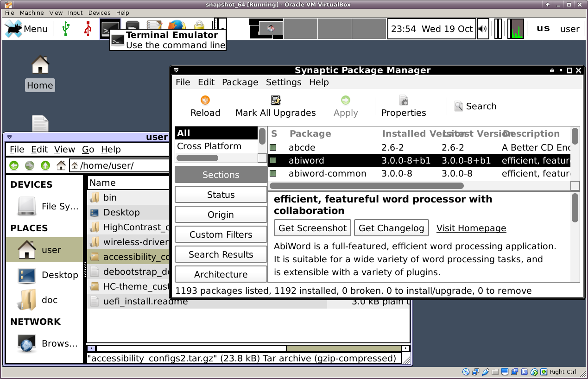Open the Settings menu in Synaptic
The width and height of the screenshot is (588, 379).
point(284,82)
